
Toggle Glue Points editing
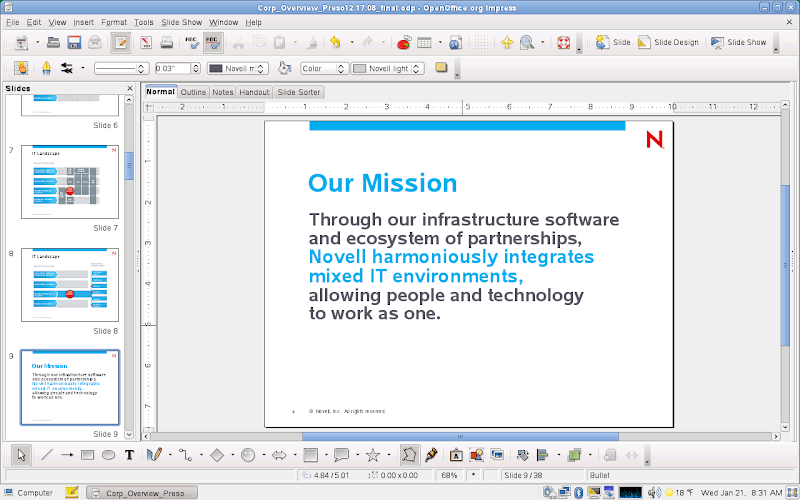pos(432,455)
